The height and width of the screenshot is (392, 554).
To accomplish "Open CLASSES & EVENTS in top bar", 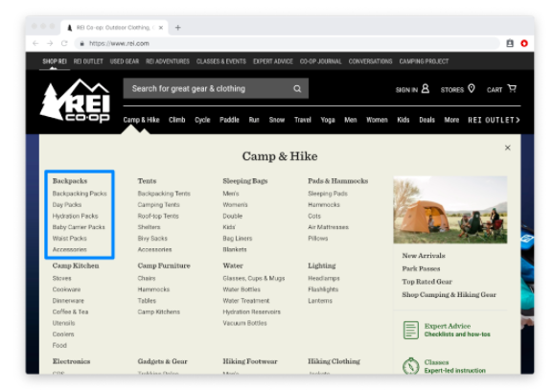I will [x=221, y=61].
